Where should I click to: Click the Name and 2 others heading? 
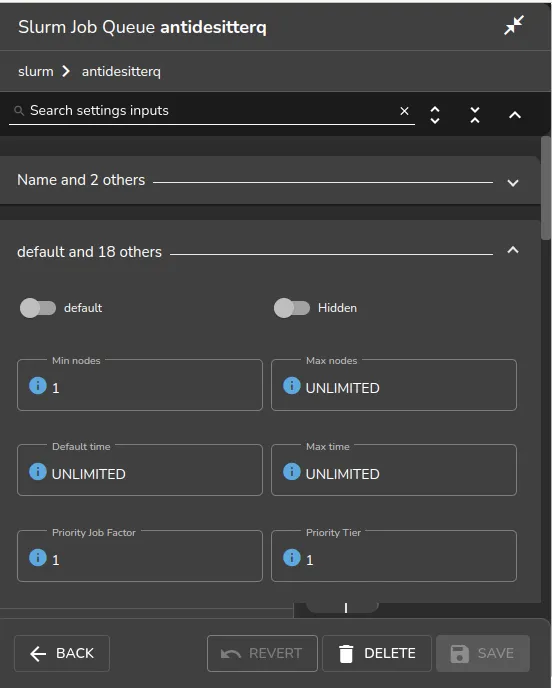81,180
